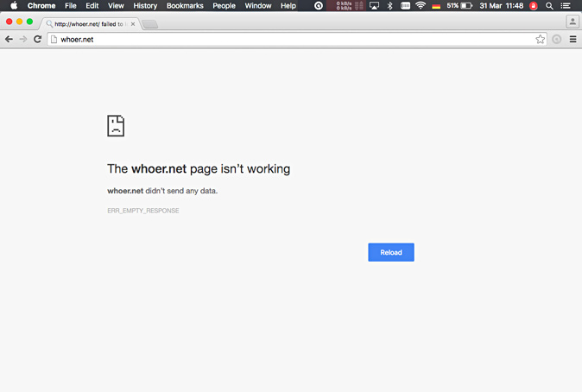The height and width of the screenshot is (392, 582).
Task: Click the German flag input source
Action: (x=436, y=6)
